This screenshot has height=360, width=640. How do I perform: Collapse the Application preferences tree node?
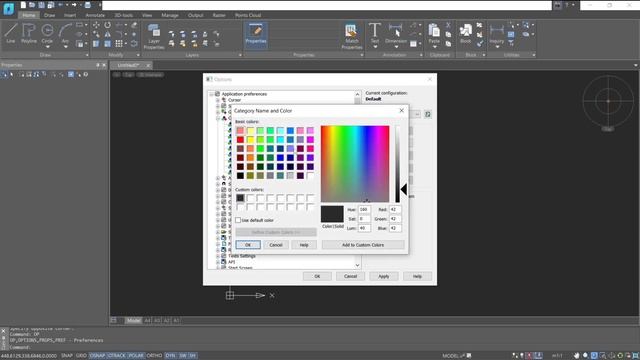211,94
